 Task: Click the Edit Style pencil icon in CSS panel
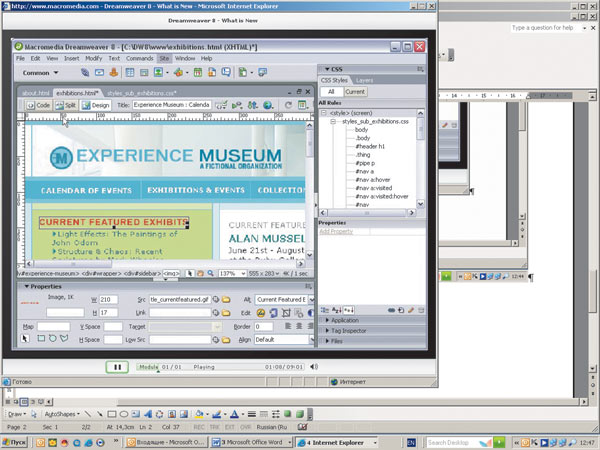coord(411,310)
